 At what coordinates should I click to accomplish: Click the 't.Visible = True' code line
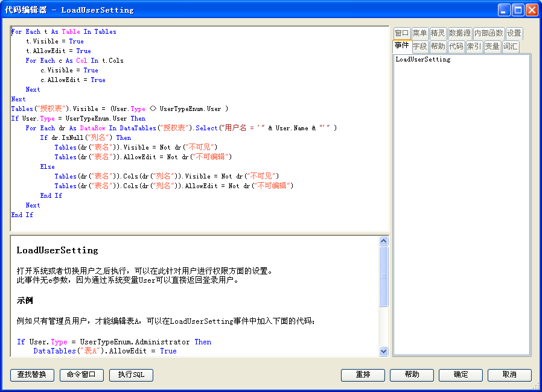[x=54, y=42]
